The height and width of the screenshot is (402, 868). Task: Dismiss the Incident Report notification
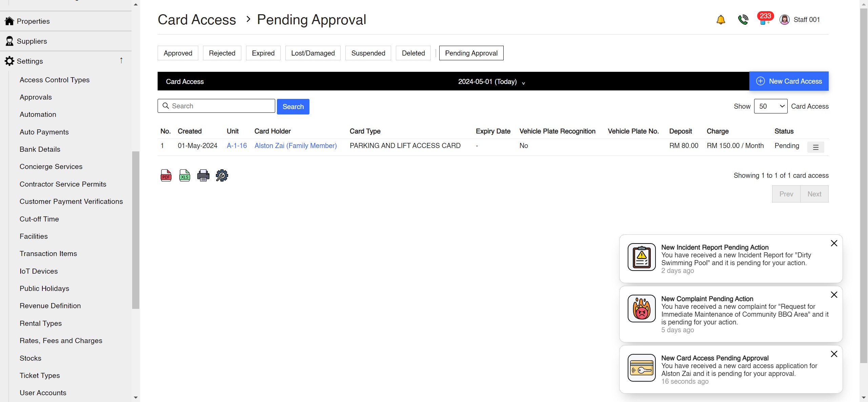[x=834, y=244]
